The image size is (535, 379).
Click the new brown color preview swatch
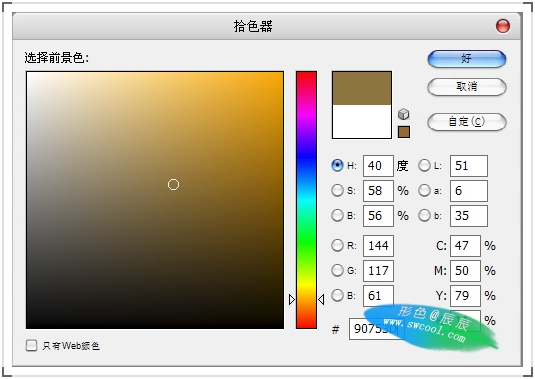(362, 88)
